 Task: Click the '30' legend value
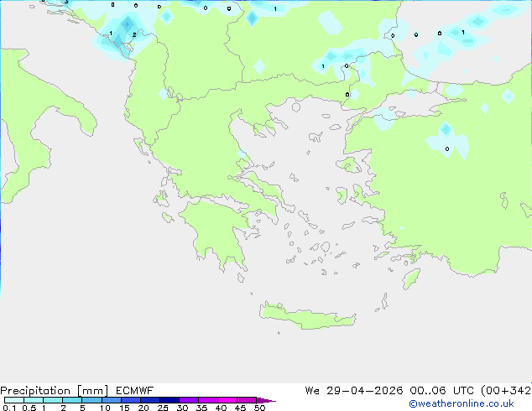[x=183, y=408]
